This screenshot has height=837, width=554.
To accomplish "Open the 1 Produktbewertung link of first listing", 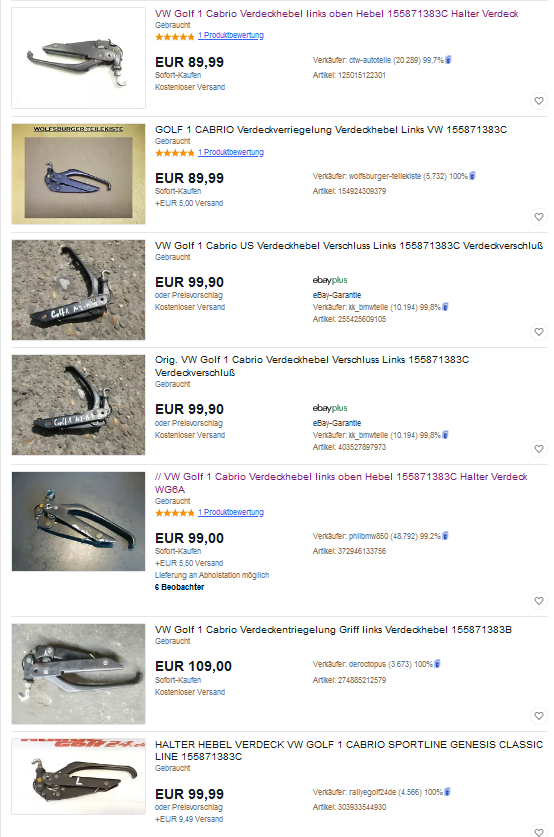I will coord(231,35).
